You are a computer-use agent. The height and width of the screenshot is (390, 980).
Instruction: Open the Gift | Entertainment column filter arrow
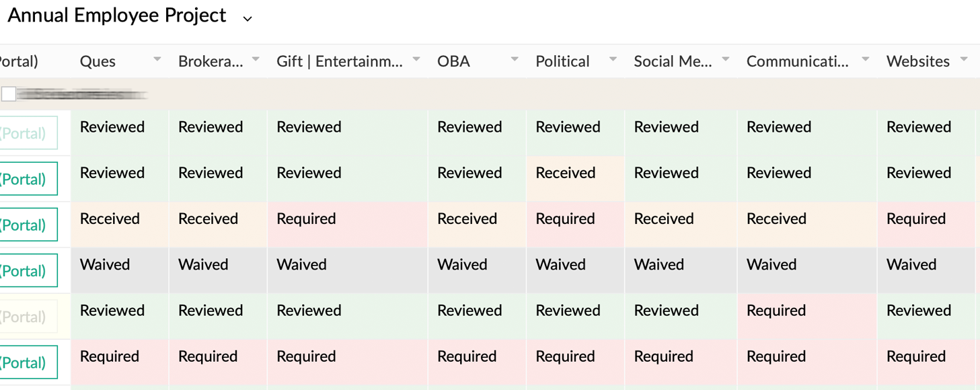tap(416, 60)
